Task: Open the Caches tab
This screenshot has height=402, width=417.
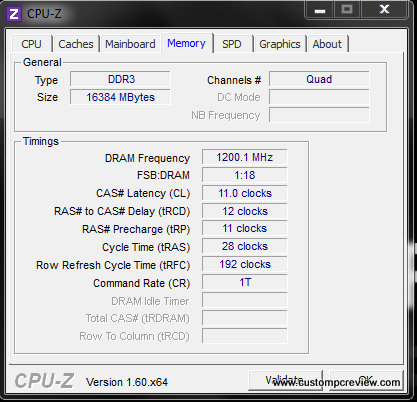Action: pyautogui.click(x=76, y=44)
